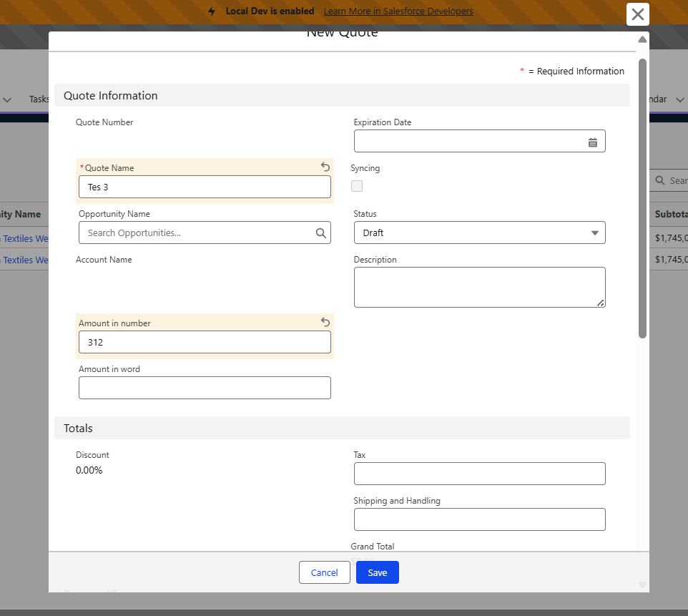
Task: Click the Opportunity search magnifier icon
Action: pyautogui.click(x=320, y=233)
